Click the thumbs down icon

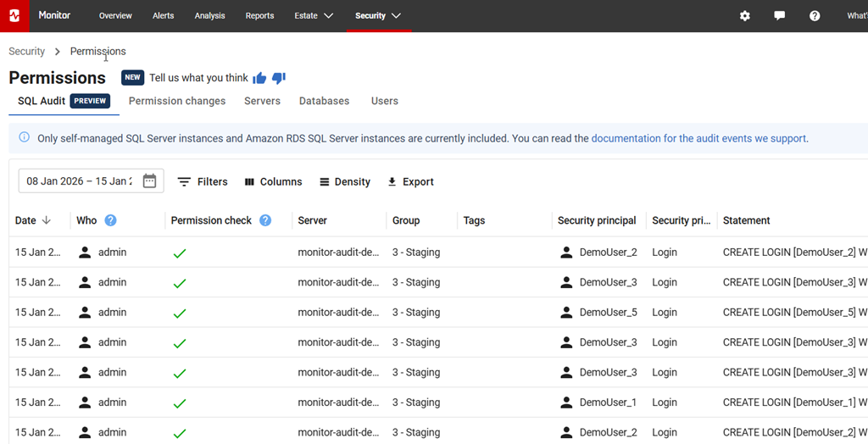click(x=279, y=78)
